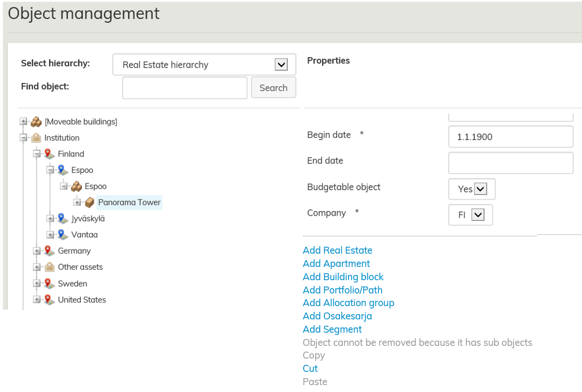Expand the Panorama Tower node
The height and width of the screenshot is (392, 582).
click(77, 202)
